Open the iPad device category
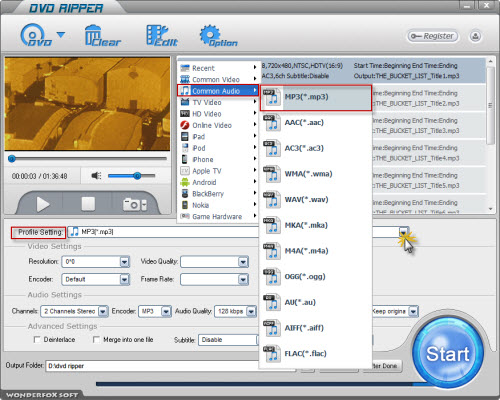The image size is (500, 400). pos(218,136)
